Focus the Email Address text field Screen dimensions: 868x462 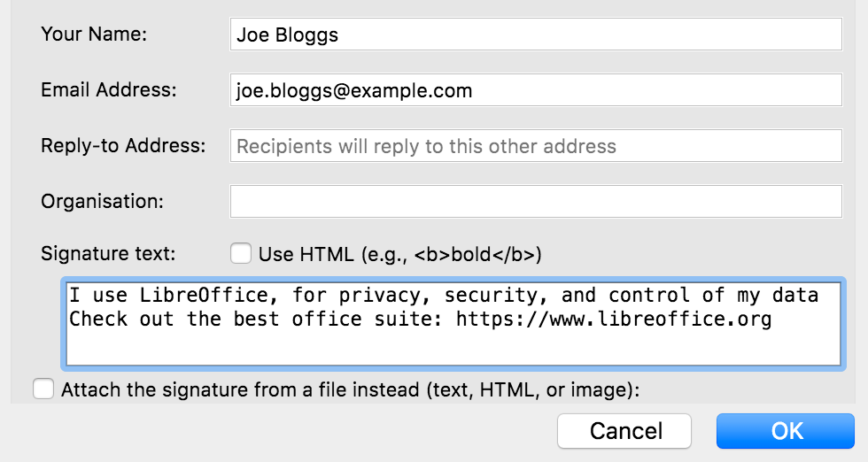tap(535, 90)
